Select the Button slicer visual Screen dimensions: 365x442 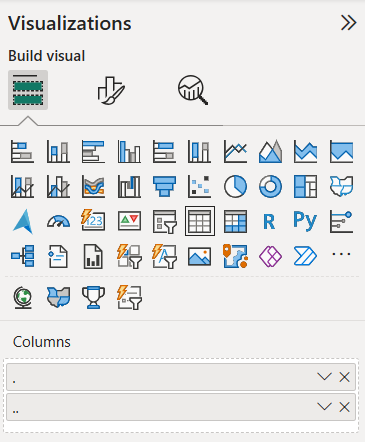click(129, 256)
